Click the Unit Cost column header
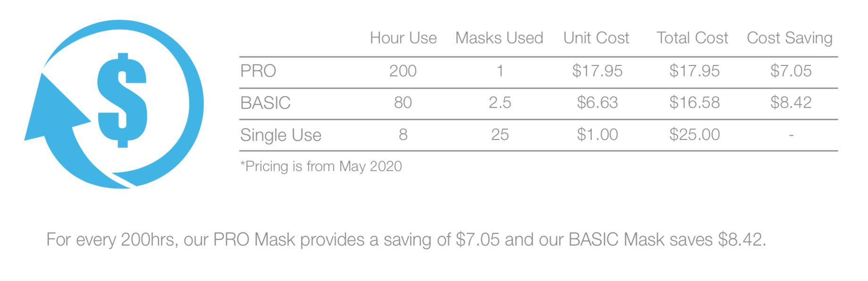This screenshot has height=281, width=868. tap(596, 38)
